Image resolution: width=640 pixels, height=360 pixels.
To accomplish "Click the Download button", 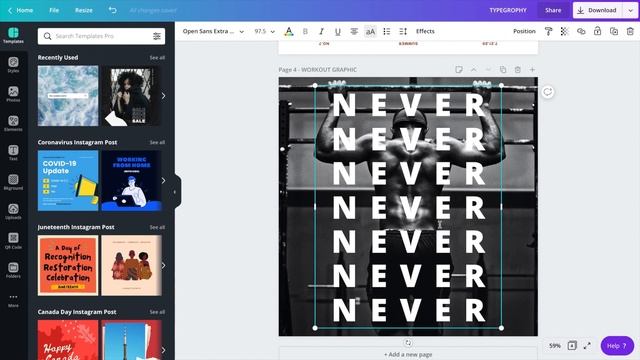I will 598,10.
